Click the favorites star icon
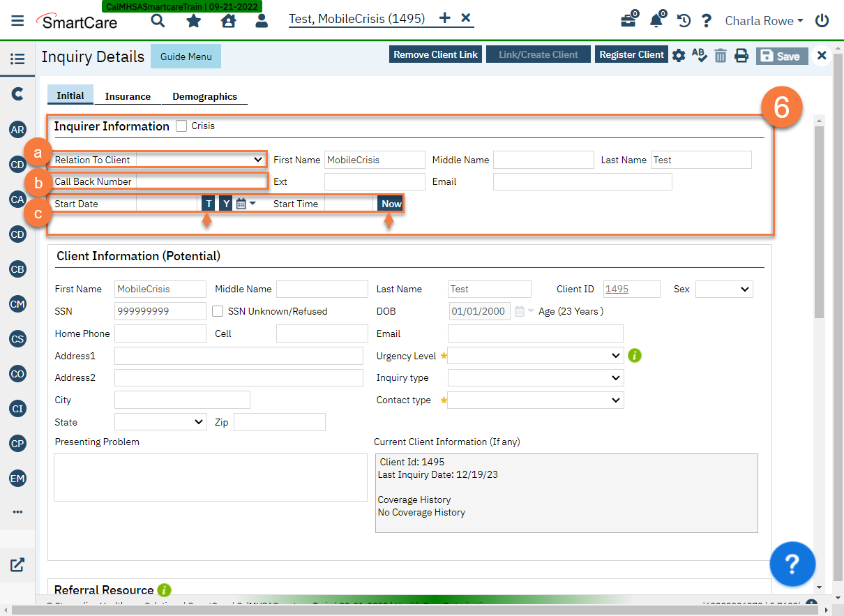 click(x=193, y=21)
